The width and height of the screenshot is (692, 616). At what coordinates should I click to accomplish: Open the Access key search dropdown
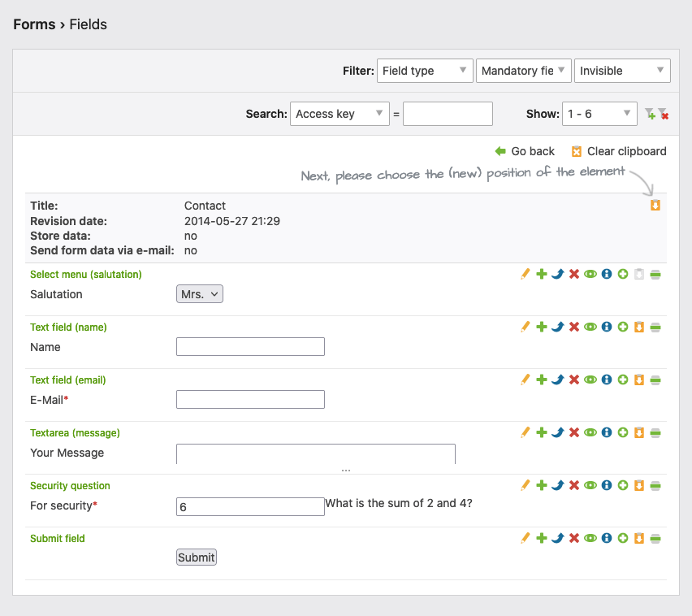340,114
